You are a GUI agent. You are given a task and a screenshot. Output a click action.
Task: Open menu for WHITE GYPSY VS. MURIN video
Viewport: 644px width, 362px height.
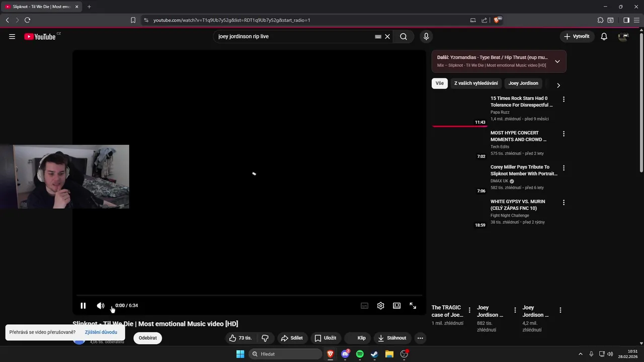[563, 203]
